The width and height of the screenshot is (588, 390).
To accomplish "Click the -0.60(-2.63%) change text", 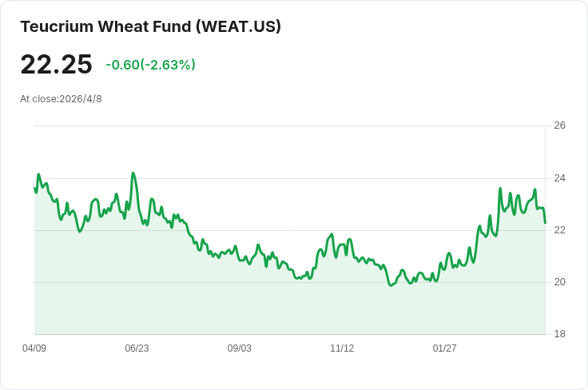I will (150, 65).
